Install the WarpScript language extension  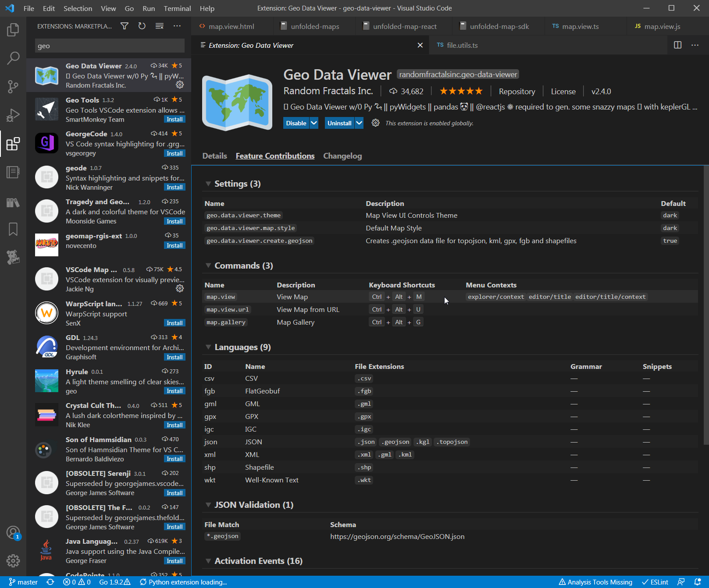(175, 323)
